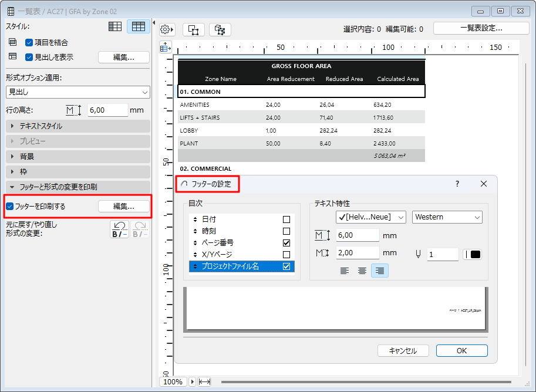Click the 100% zoom button
This screenshot has width=536, height=392.
(x=173, y=382)
